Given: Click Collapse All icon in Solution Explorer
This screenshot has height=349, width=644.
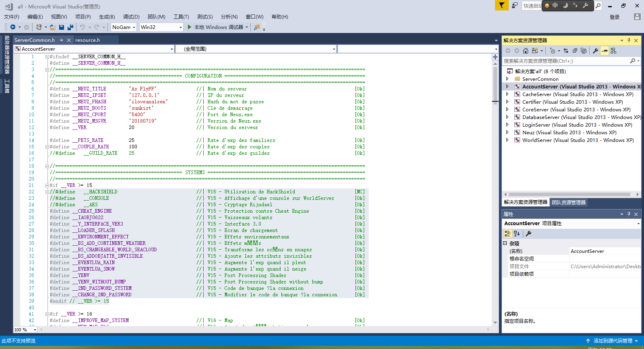Looking at the screenshot, I should click(x=575, y=51).
